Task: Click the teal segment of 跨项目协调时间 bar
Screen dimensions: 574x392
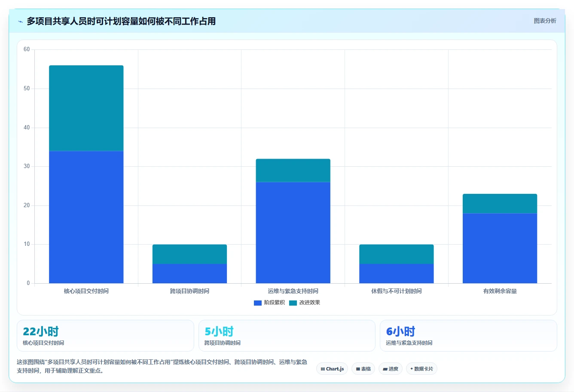Action: (189, 254)
